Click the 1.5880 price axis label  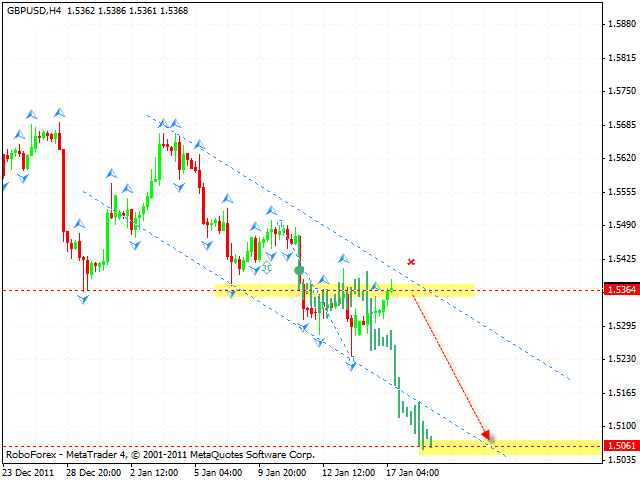pyautogui.click(x=622, y=24)
